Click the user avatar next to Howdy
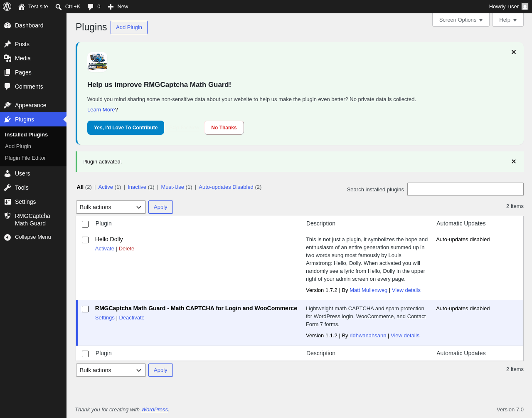 (525, 6)
